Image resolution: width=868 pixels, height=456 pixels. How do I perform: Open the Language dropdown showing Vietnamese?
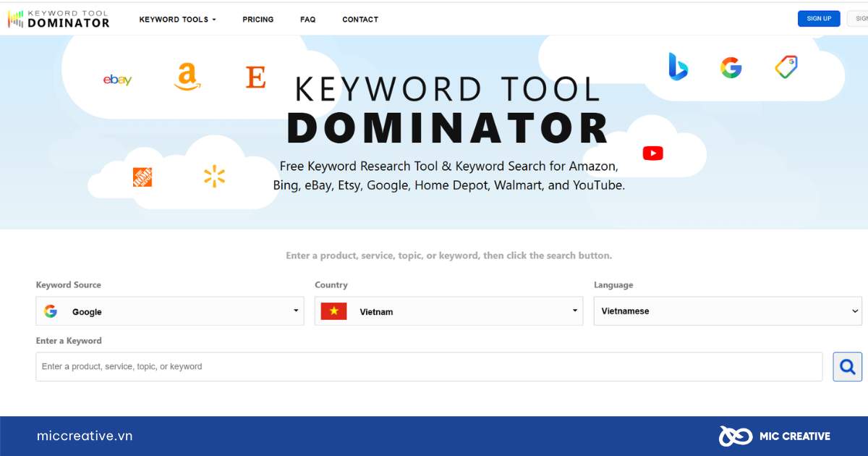[728, 311]
